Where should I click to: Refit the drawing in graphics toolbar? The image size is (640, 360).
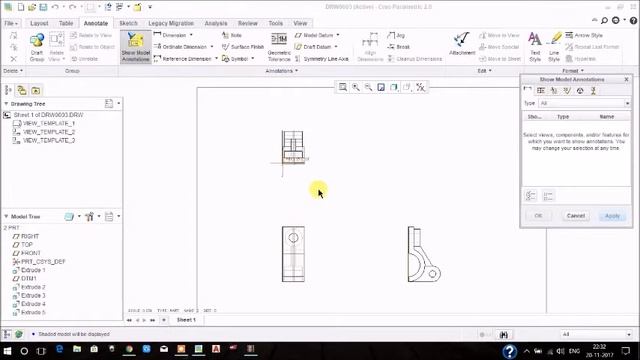(343, 87)
